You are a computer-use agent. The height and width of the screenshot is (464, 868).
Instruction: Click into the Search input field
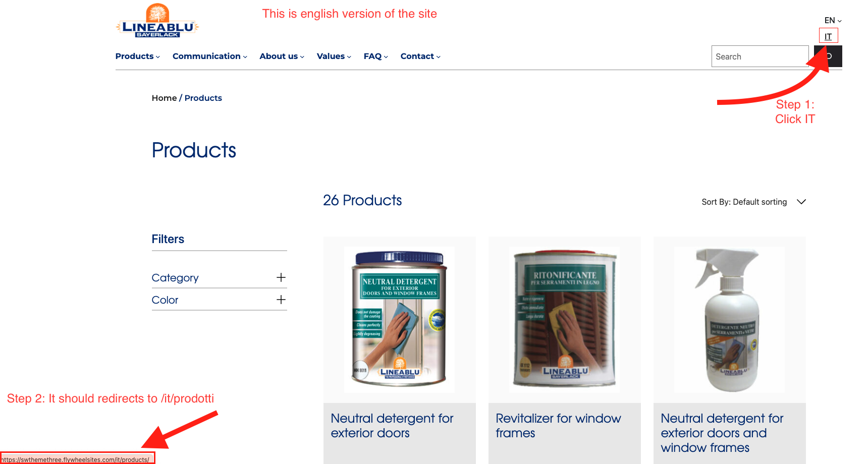click(x=760, y=56)
